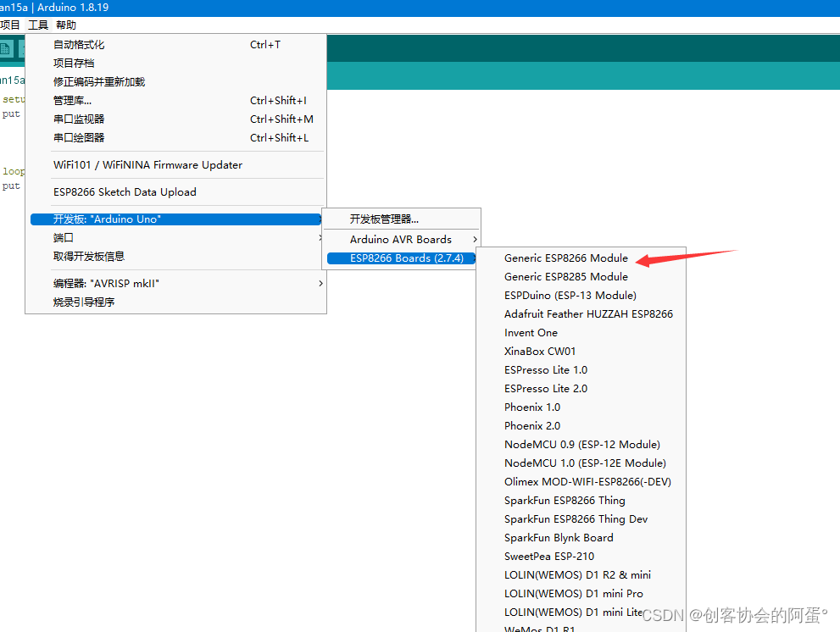
Task: Choose 项目存档 from the tools menu
Action: pos(175,64)
